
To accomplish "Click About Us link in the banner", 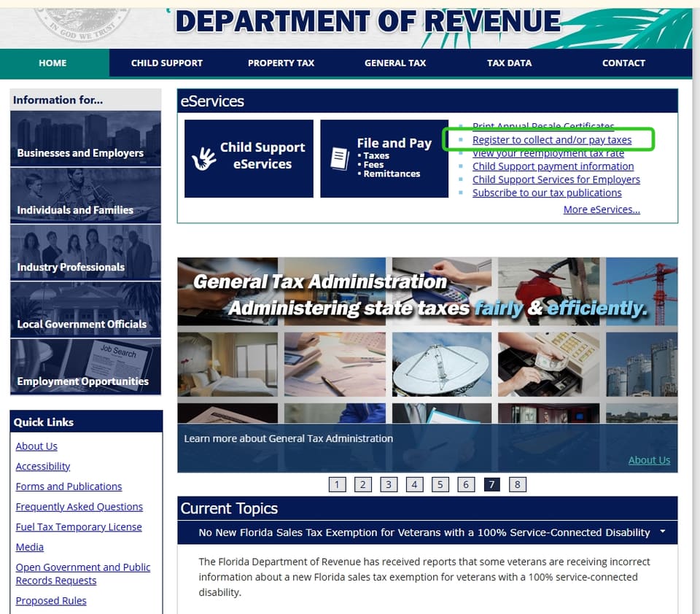I will 649,460.
